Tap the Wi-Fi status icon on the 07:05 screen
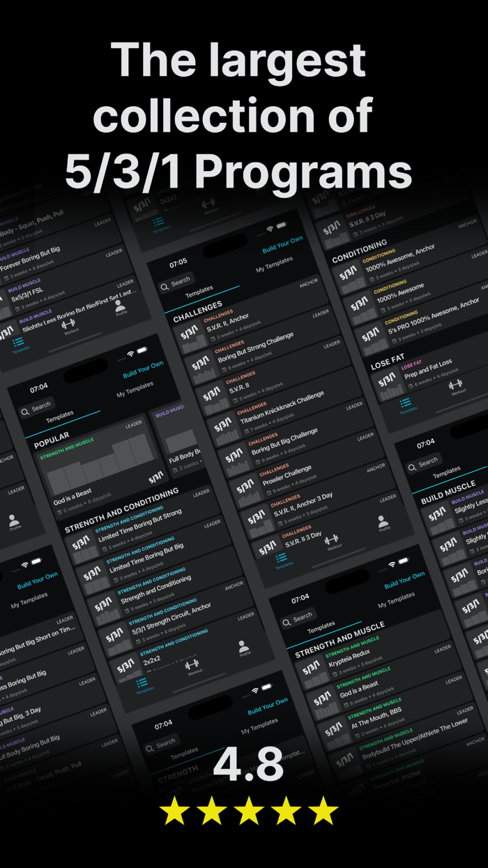Viewport: 488px width, 868px height. 270,228
